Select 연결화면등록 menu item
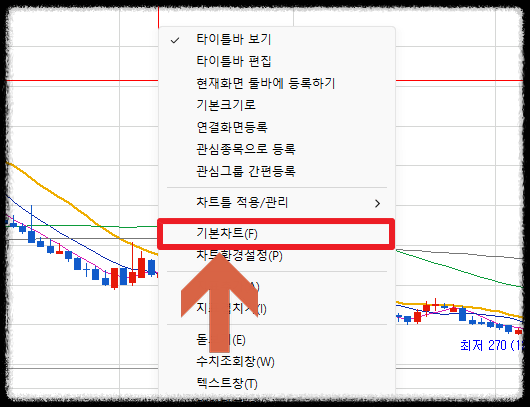The image size is (530, 407). 276,127
